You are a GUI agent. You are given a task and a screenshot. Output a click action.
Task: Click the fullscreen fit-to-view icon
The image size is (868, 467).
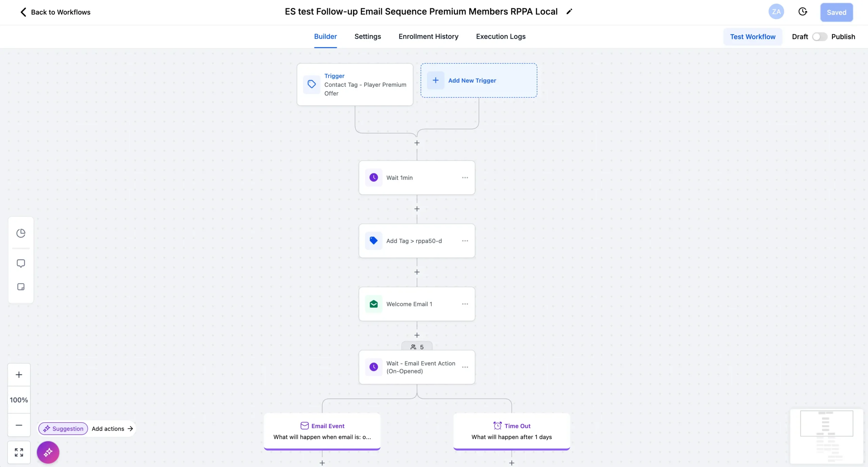[x=19, y=452]
